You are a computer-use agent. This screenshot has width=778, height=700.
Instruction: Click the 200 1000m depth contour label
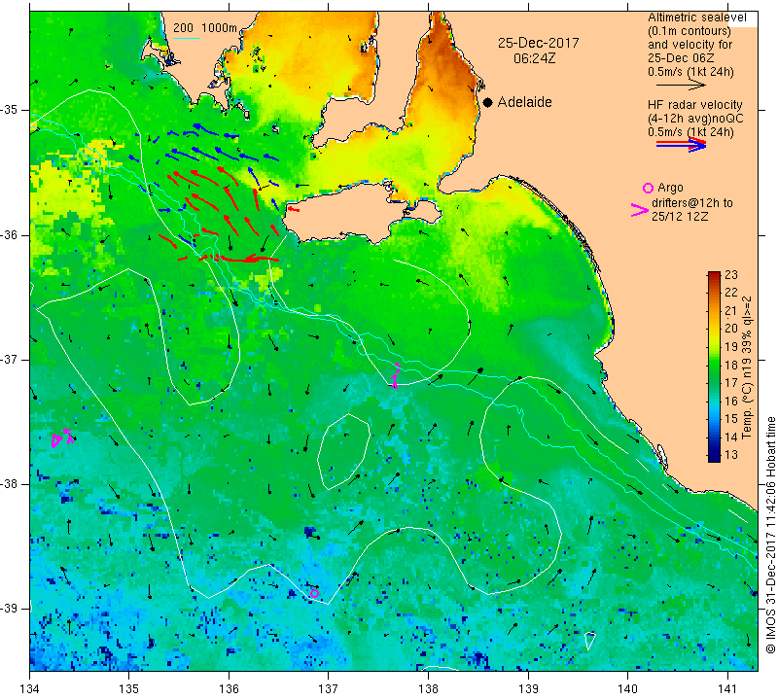[205, 28]
